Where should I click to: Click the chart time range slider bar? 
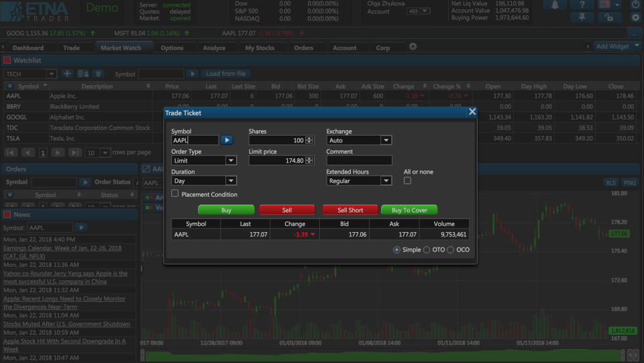coord(384,355)
